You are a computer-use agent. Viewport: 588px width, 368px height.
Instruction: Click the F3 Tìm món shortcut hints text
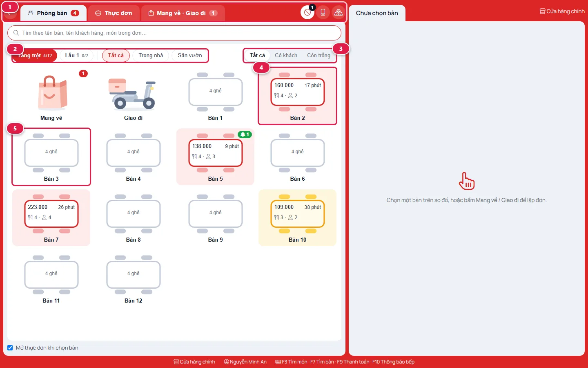point(345,362)
